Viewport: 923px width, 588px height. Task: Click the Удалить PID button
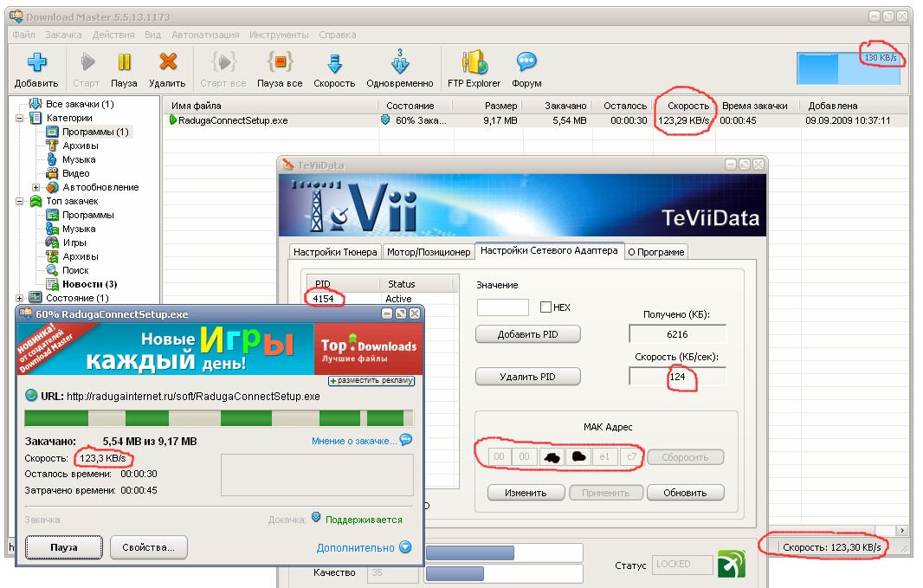tap(527, 377)
